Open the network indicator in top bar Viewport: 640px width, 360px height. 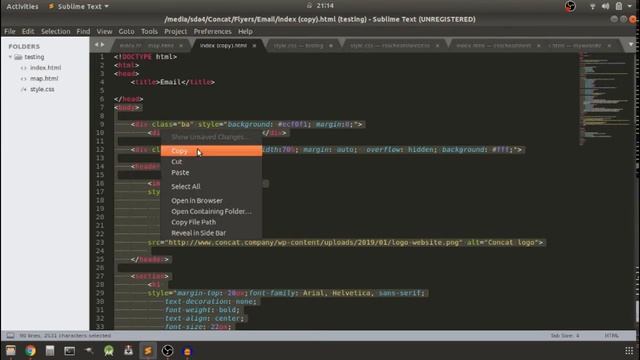tap(592, 7)
